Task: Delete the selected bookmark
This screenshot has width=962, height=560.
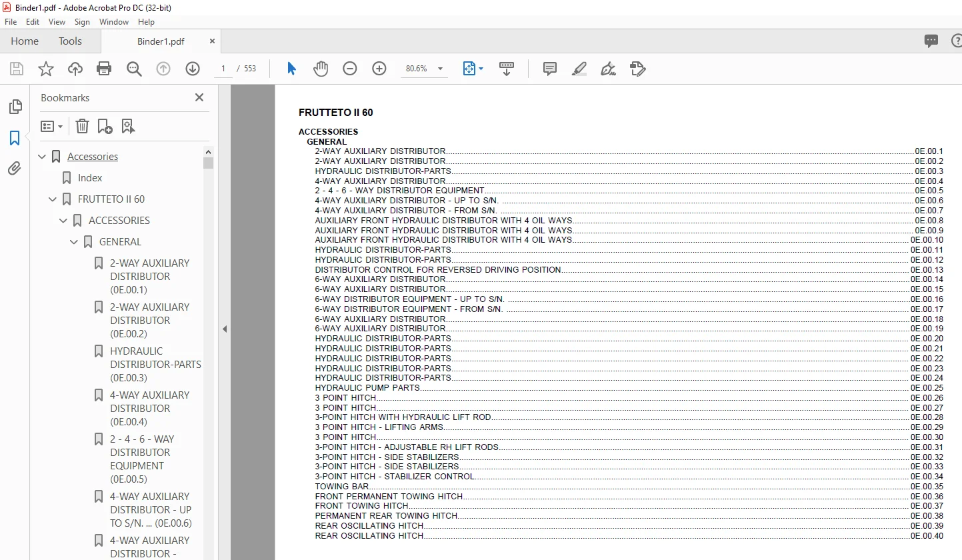Action: [x=82, y=126]
